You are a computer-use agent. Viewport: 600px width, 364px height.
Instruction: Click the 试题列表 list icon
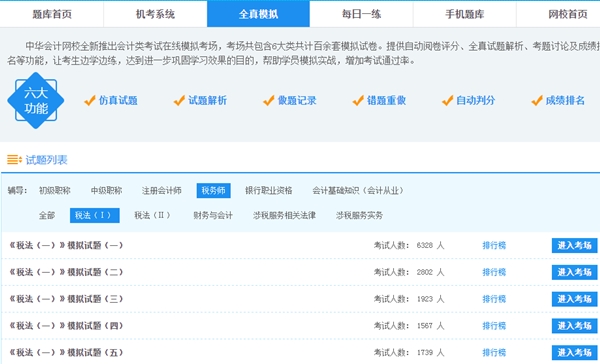15,160
